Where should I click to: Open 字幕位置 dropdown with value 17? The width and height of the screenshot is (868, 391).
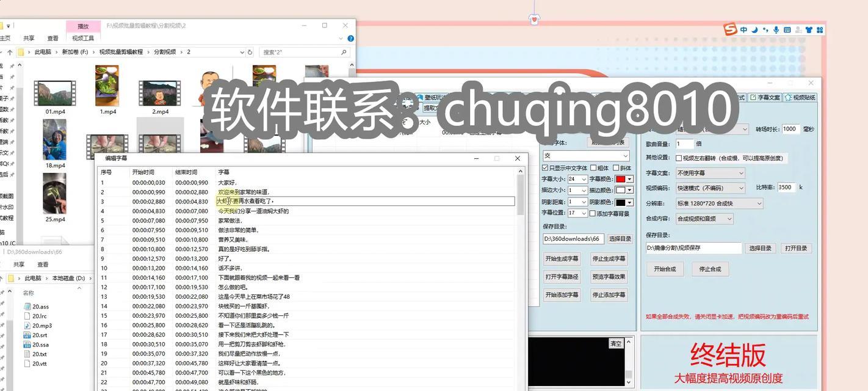click(x=577, y=213)
